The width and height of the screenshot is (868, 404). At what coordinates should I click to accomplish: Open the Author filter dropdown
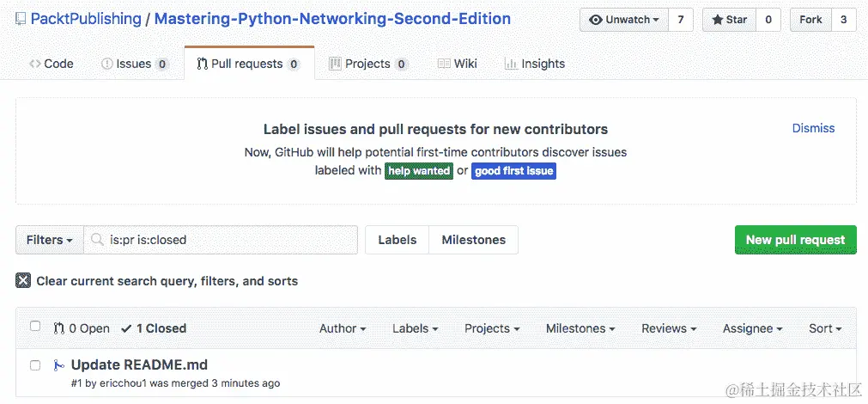click(343, 328)
